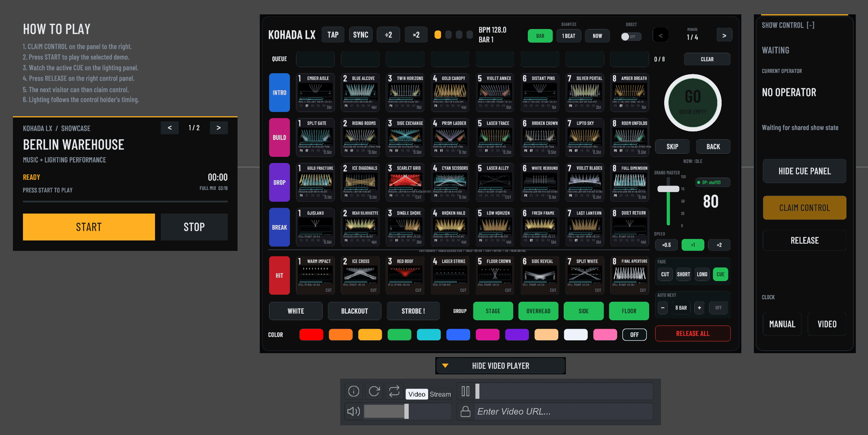Click the Release All button

click(693, 333)
